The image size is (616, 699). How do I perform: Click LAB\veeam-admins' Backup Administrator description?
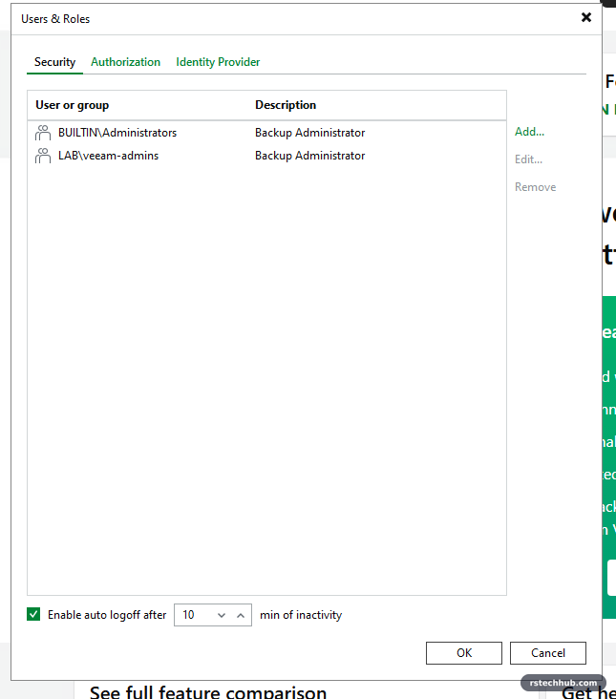click(309, 156)
